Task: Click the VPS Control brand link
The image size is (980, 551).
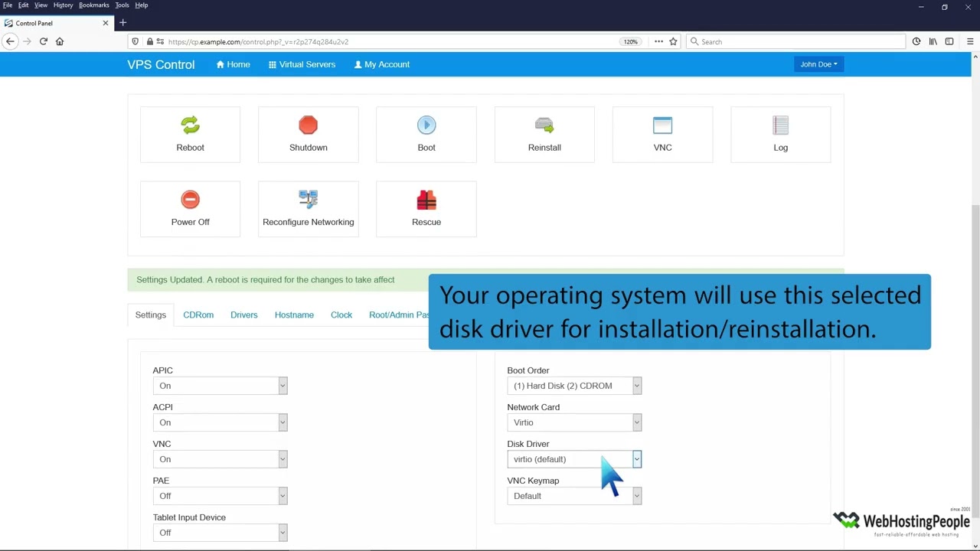Action: pos(161,64)
